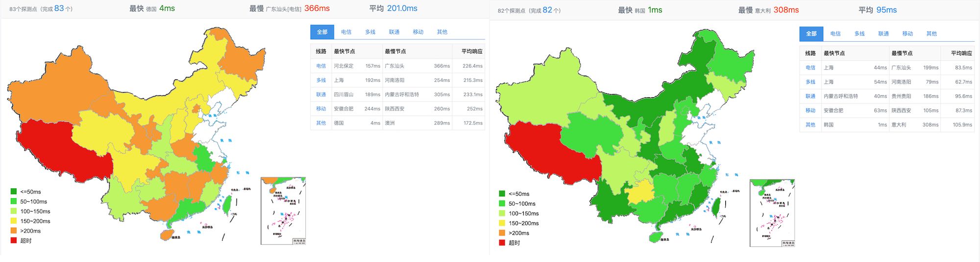Select the yellow 150~200ms swatch in right legend
The width and height of the screenshot is (980, 262).
point(502,223)
